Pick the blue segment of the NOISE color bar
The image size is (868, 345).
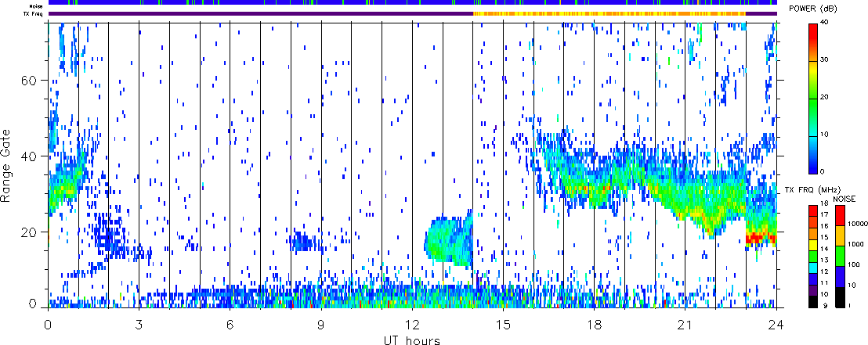coord(841,276)
